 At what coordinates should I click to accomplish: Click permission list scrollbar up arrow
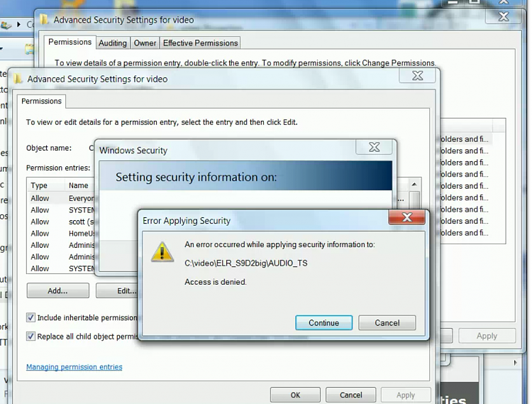(414, 185)
